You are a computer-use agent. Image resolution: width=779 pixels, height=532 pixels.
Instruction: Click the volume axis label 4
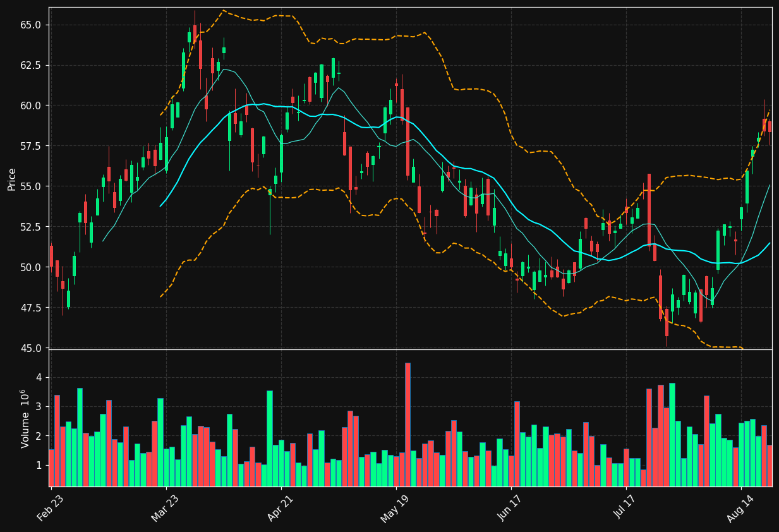(39, 378)
